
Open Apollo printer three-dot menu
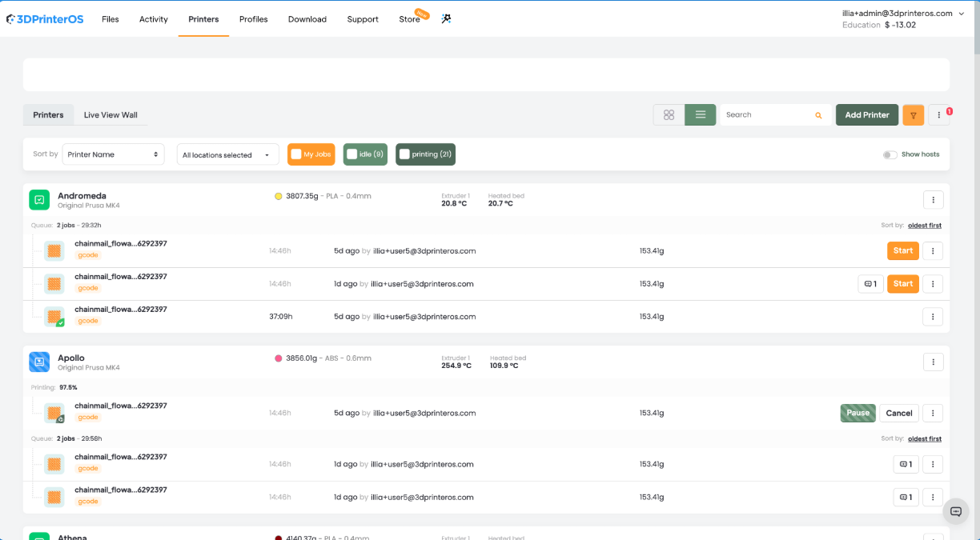click(x=933, y=362)
